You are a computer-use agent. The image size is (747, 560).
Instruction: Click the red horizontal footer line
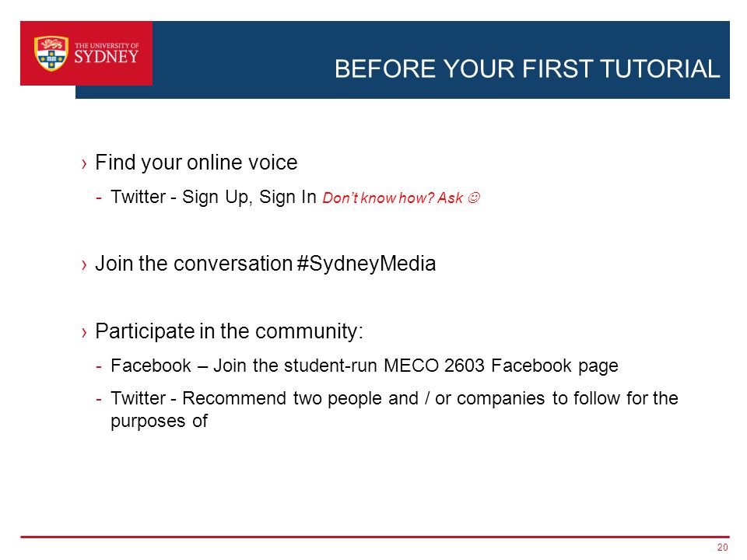(375, 537)
